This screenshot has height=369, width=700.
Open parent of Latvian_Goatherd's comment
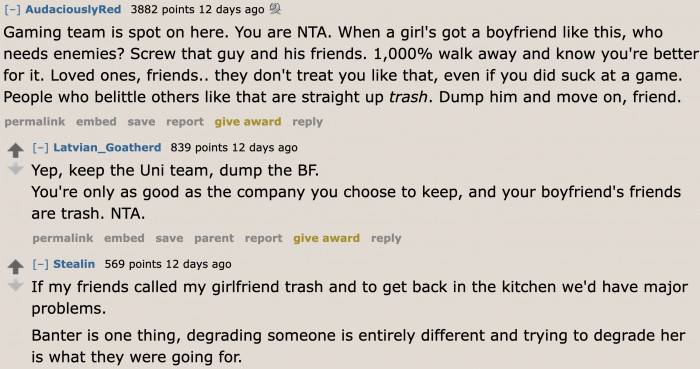coord(214,238)
